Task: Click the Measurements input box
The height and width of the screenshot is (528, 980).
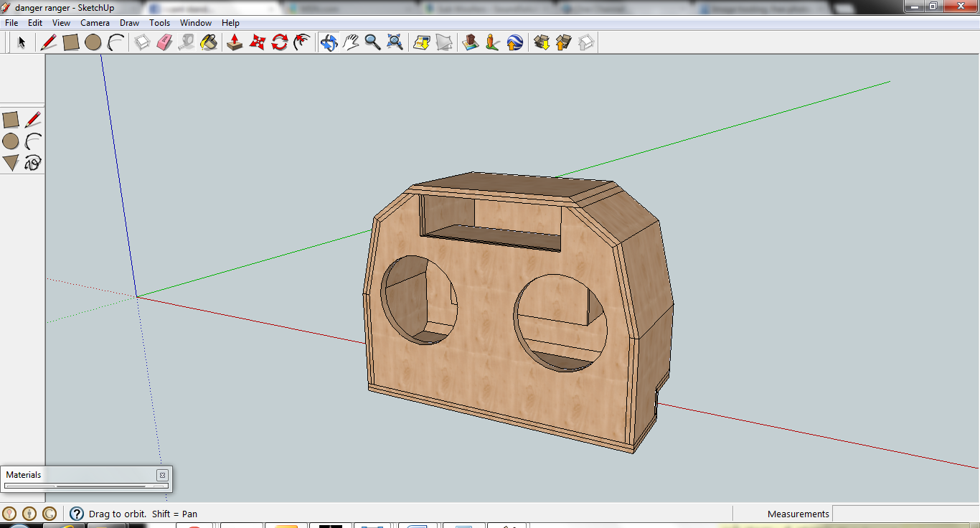Action: pyautogui.click(x=905, y=514)
